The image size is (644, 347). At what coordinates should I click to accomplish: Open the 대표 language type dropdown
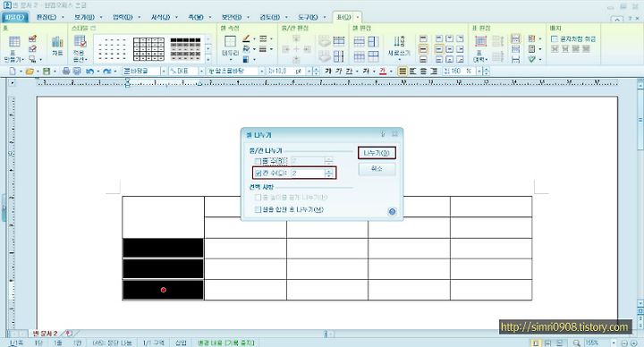coord(201,72)
